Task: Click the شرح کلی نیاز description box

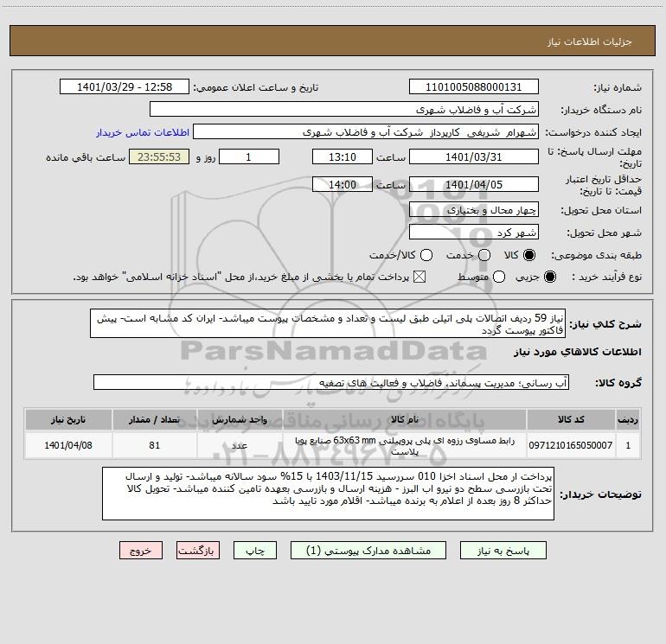Action: [328, 324]
